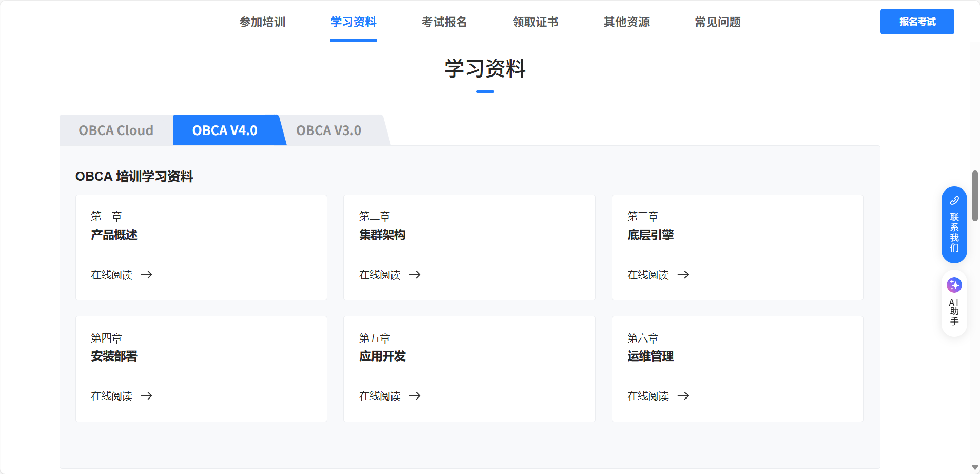980x474 pixels.
Task: Click the 集群架构 chapter title
Action: pyautogui.click(x=382, y=235)
